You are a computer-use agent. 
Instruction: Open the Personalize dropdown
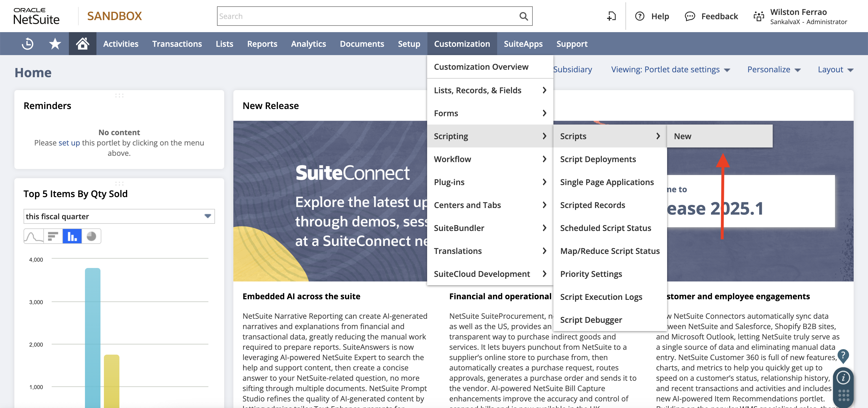pos(774,69)
